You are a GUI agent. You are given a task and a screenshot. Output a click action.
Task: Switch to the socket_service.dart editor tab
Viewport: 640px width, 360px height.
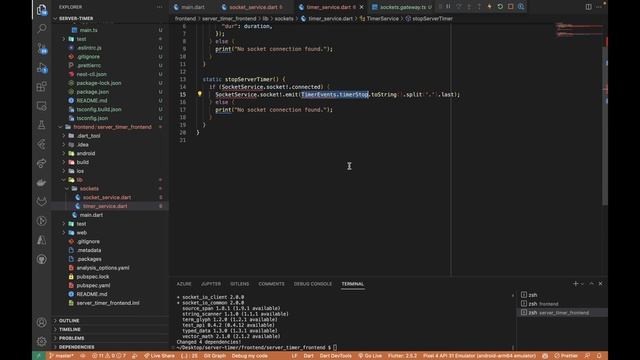pyautogui.click(x=253, y=7)
